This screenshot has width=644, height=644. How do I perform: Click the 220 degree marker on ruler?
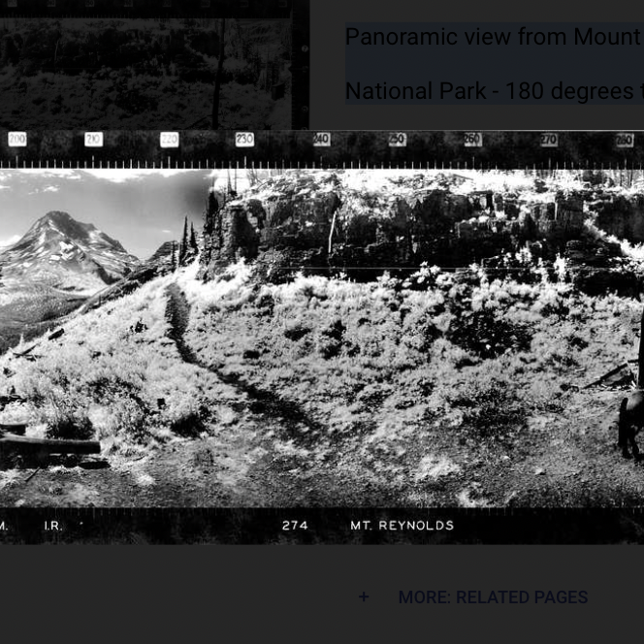coord(169,140)
